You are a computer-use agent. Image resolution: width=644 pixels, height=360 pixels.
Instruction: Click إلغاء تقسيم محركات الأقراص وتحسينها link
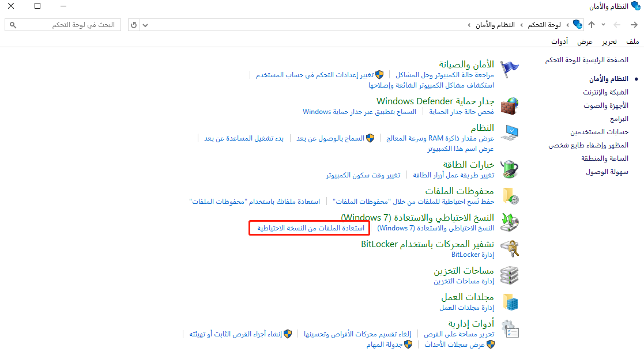[357, 334]
